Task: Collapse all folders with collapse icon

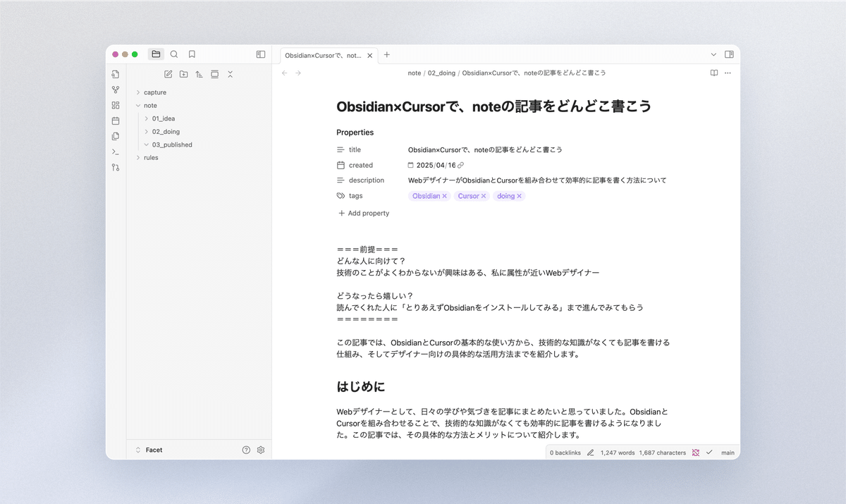Action: [230, 74]
